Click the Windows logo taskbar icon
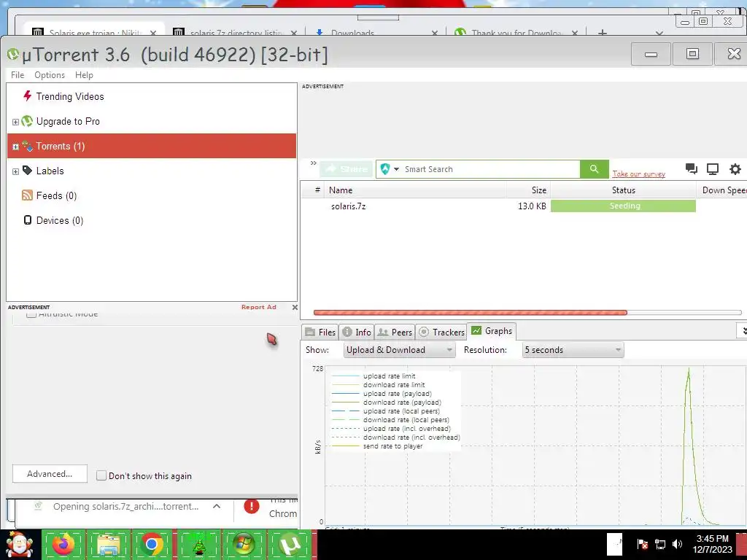This screenshot has height=560, width=747. (244, 545)
